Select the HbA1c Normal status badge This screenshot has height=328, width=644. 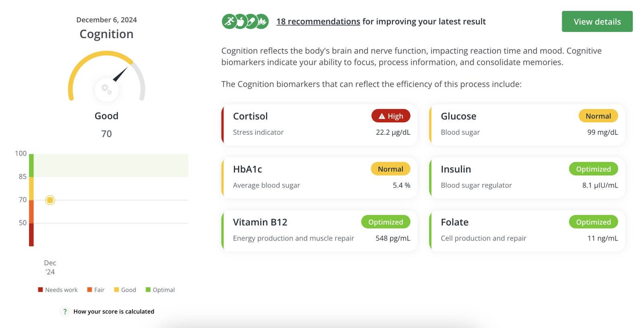click(x=390, y=169)
